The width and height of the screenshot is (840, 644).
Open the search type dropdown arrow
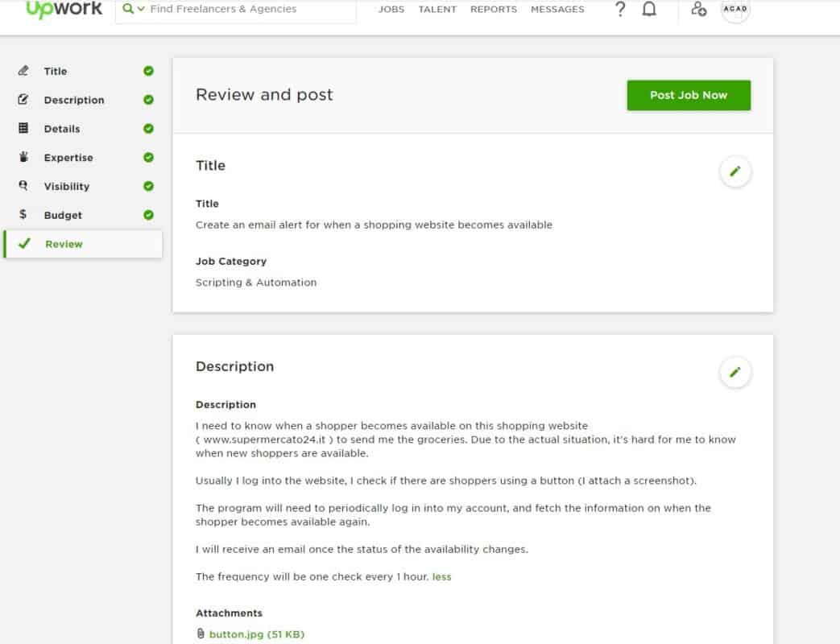pyautogui.click(x=141, y=10)
